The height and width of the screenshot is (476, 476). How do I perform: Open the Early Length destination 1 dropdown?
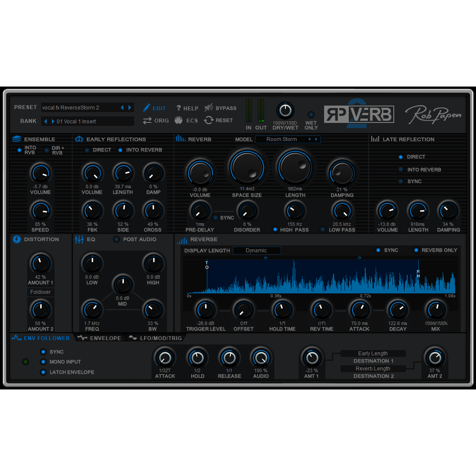[x=373, y=354]
